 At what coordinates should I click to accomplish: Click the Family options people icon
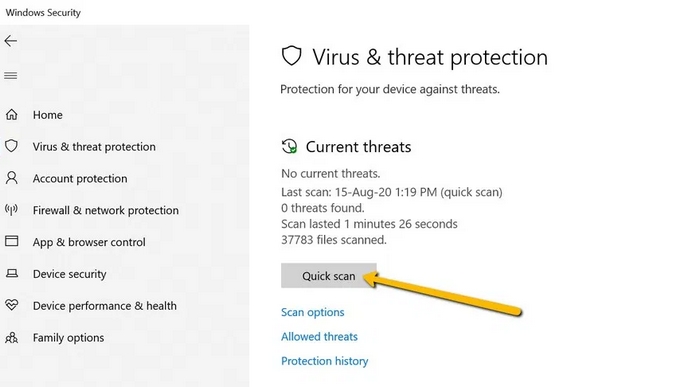pos(12,337)
